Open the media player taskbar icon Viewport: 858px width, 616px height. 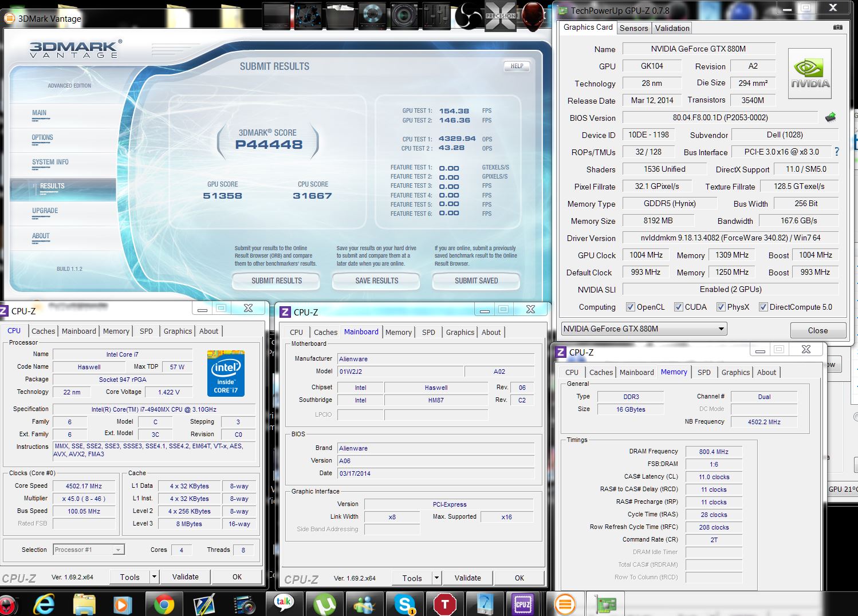point(123,605)
